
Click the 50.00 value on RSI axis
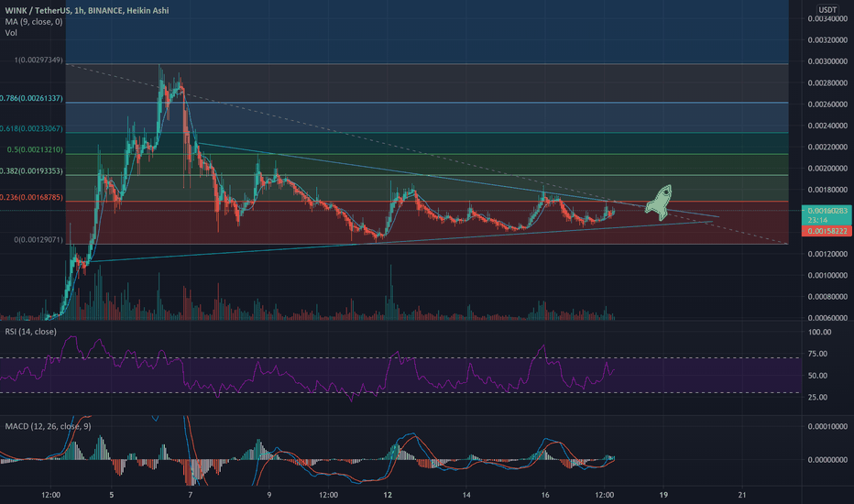(x=818, y=376)
